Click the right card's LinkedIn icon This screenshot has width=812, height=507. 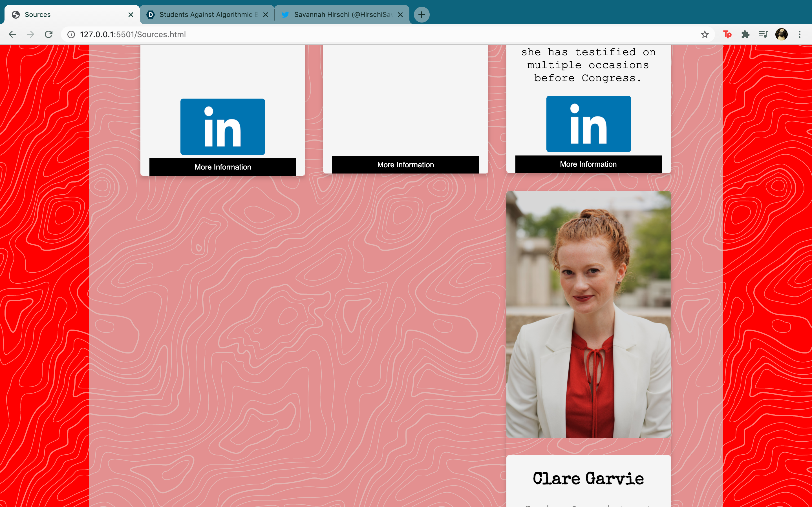tap(588, 124)
